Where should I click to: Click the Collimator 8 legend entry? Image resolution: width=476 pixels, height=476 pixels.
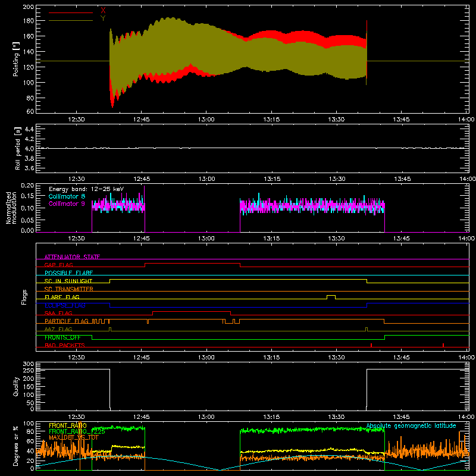pyautogui.click(x=67, y=196)
